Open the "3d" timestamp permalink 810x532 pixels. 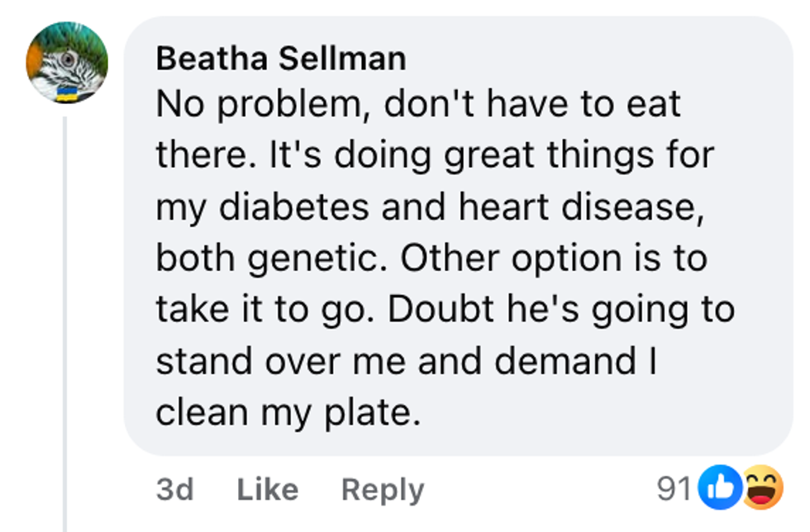[x=174, y=490]
